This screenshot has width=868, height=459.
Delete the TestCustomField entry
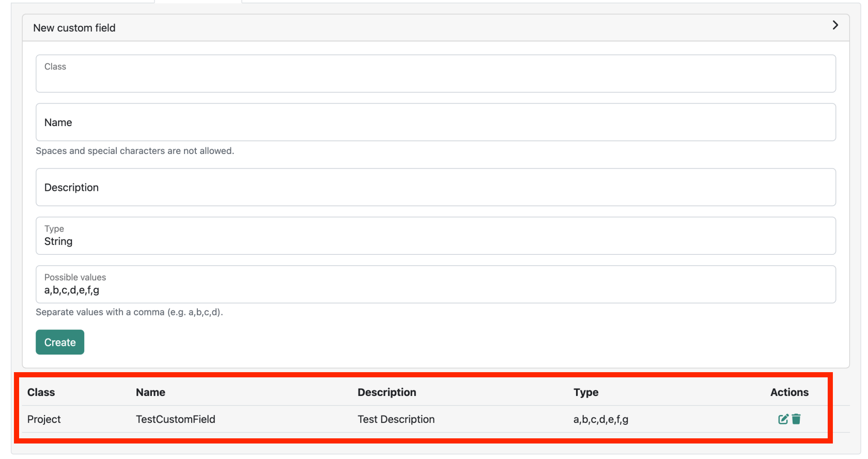click(796, 419)
